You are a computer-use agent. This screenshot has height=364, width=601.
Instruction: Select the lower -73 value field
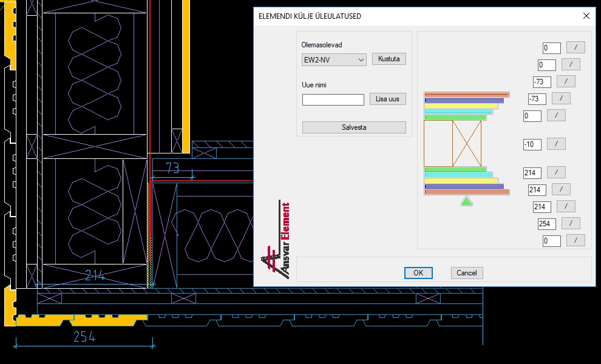click(537, 99)
